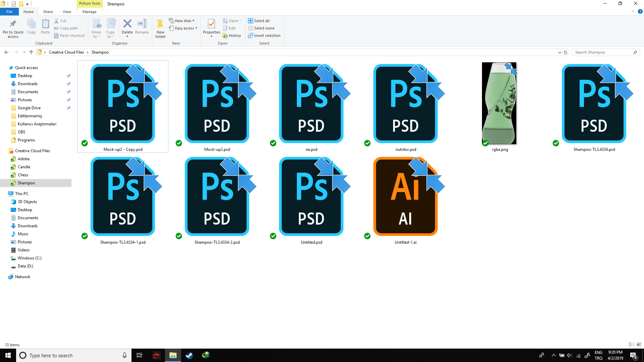Open the Move to dropdown
This screenshot has height=362, width=644.
tap(96, 35)
